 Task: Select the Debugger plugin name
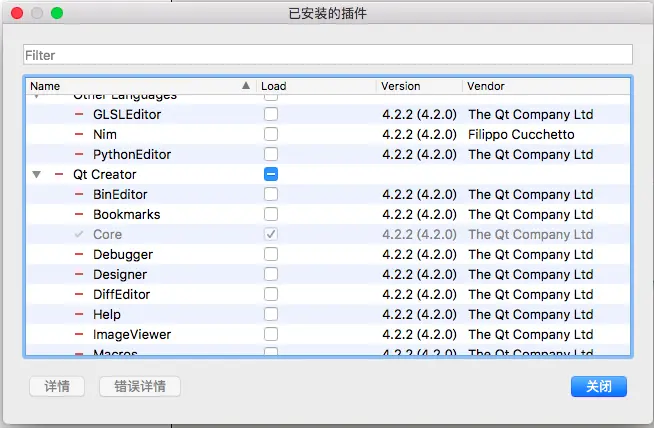tap(123, 254)
